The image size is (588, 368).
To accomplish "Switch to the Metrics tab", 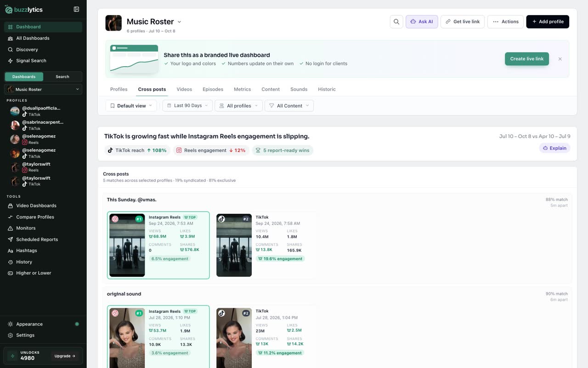I will pos(242,89).
